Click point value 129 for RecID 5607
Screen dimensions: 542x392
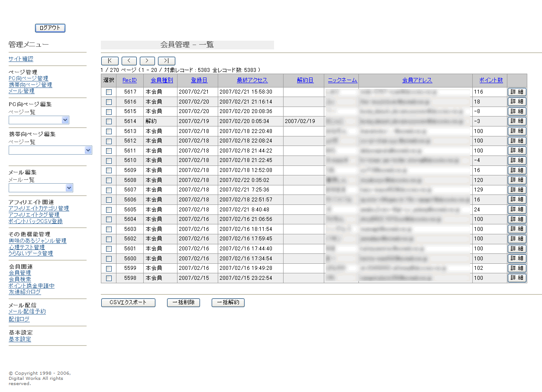[x=490, y=190]
